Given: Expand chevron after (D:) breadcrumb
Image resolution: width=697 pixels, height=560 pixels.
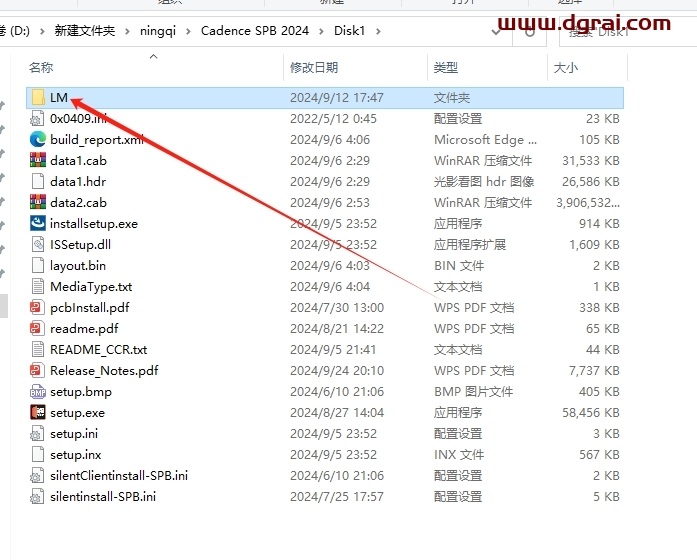Looking at the screenshot, I should (42, 31).
